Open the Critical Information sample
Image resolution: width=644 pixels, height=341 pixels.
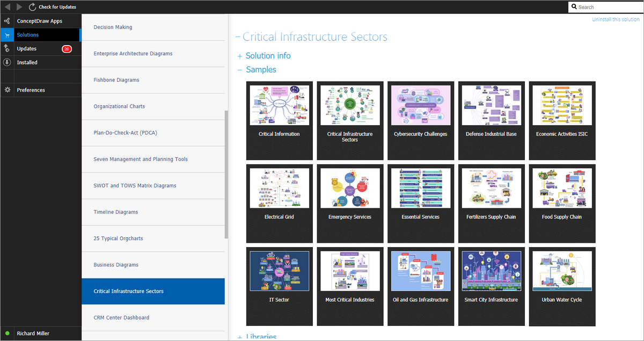click(x=279, y=120)
